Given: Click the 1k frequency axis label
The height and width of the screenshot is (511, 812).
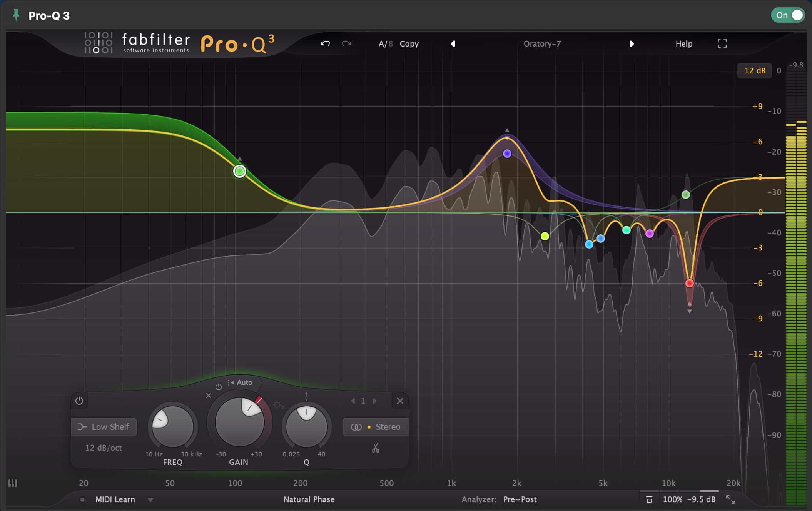Looking at the screenshot, I should (451, 483).
